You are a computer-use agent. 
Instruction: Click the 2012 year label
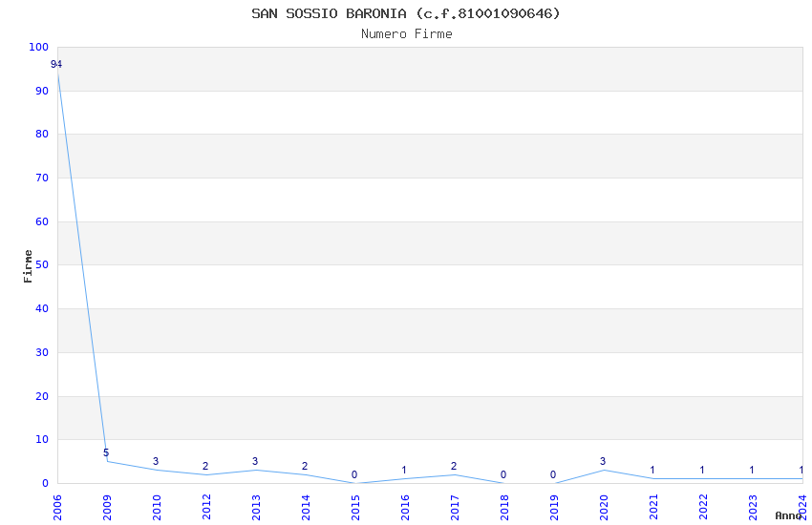click(206, 508)
